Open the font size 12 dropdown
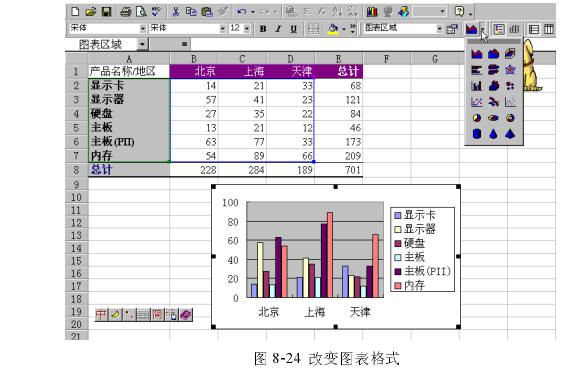The height and width of the screenshot is (369, 561). pos(247,28)
